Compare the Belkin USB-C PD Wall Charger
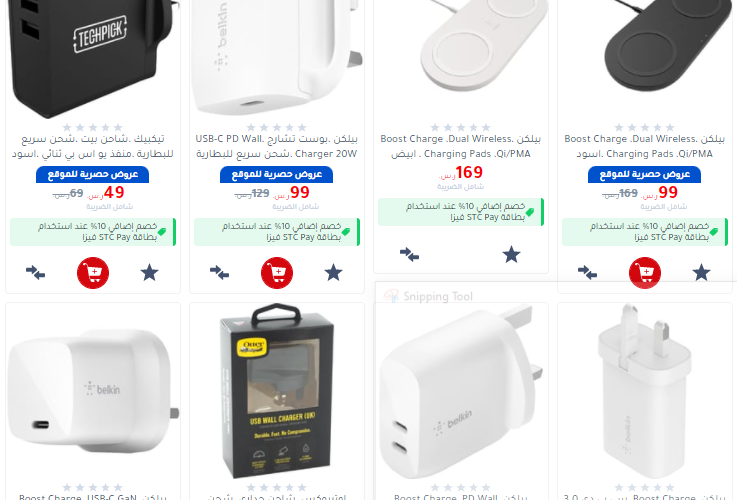The image size is (737, 500). coord(220,273)
